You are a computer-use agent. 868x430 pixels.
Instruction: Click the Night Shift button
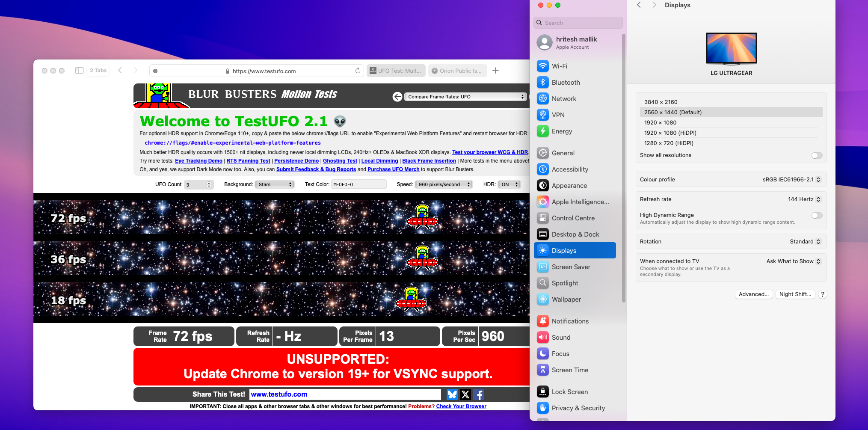pos(795,294)
